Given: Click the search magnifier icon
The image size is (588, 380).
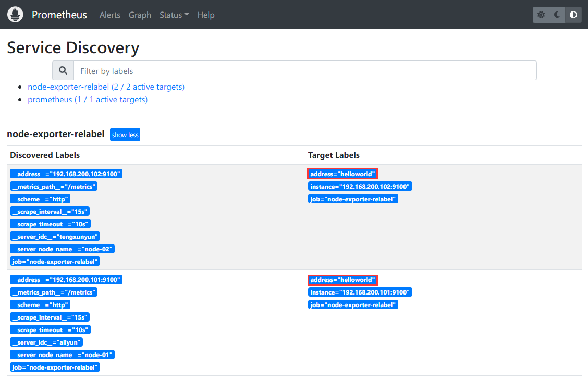Looking at the screenshot, I should click(63, 70).
